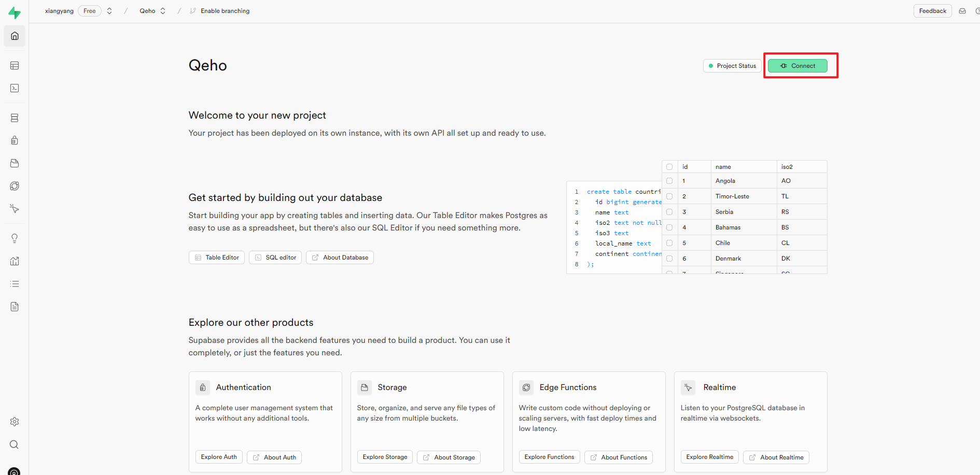This screenshot has height=475, width=980.
Task: Open Reports via the chart icon
Action: [x=15, y=261]
